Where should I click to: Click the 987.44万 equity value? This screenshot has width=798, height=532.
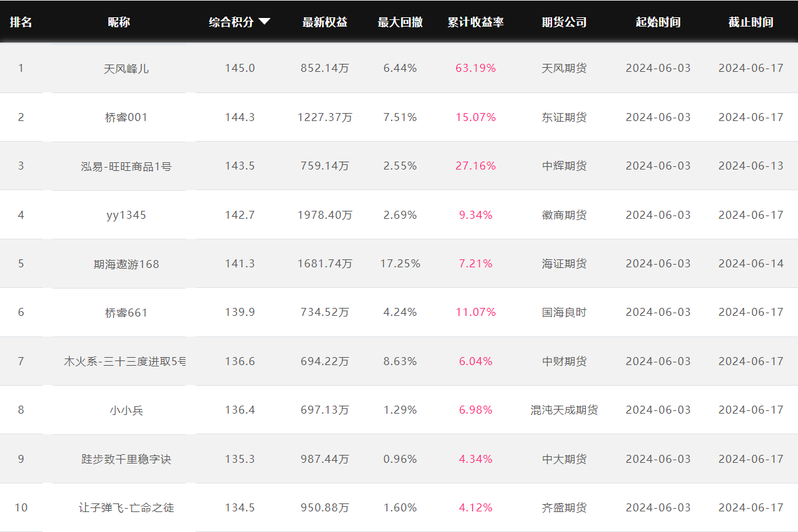point(325,459)
